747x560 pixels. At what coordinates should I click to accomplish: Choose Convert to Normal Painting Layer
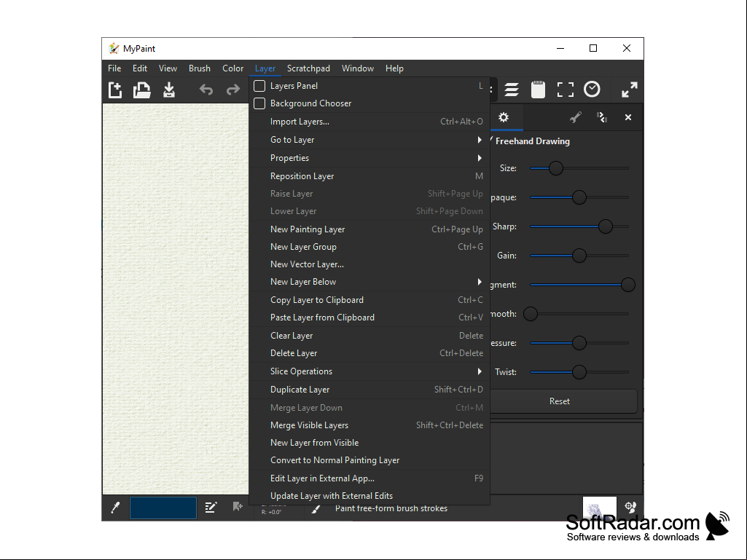coord(369,460)
